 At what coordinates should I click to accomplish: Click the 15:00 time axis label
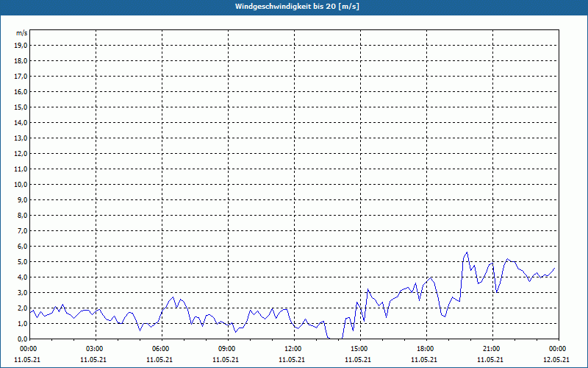tap(360, 349)
